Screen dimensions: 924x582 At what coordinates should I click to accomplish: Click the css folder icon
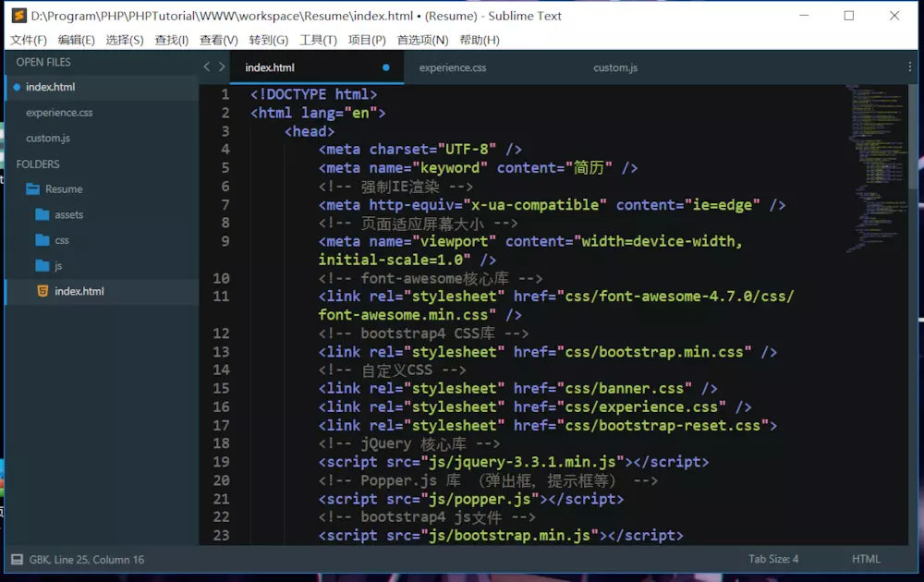[43, 240]
